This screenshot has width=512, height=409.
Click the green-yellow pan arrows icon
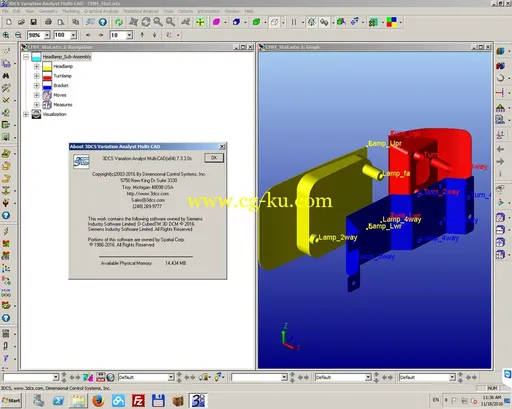click(x=200, y=22)
